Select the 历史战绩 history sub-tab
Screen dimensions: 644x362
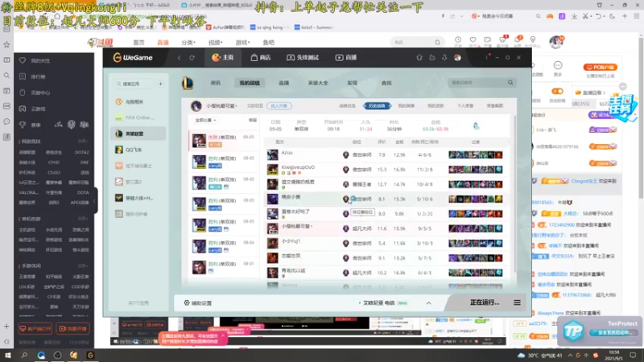click(x=377, y=106)
